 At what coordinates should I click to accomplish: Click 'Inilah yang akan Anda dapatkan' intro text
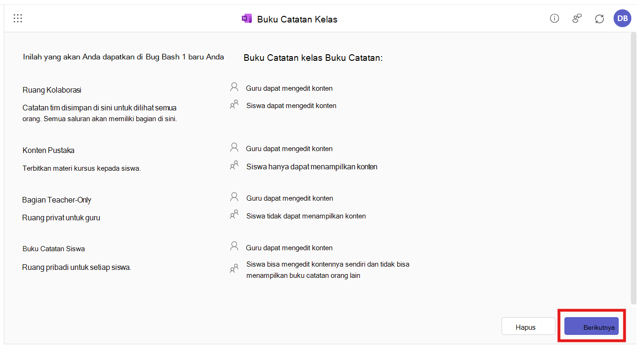(123, 57)
